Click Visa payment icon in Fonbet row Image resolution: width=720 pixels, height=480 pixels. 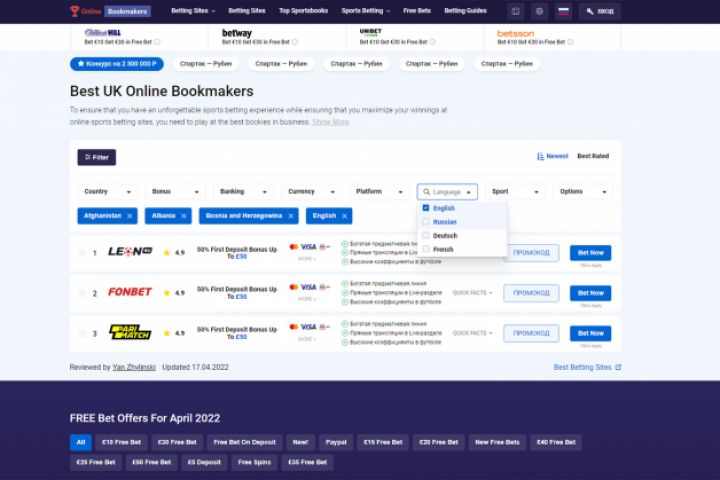(x=309, y=287)
